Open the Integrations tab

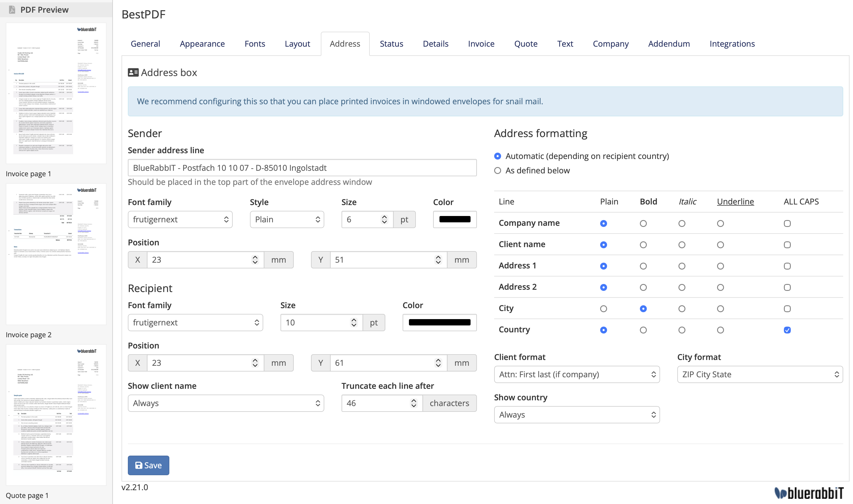[732, 44]
